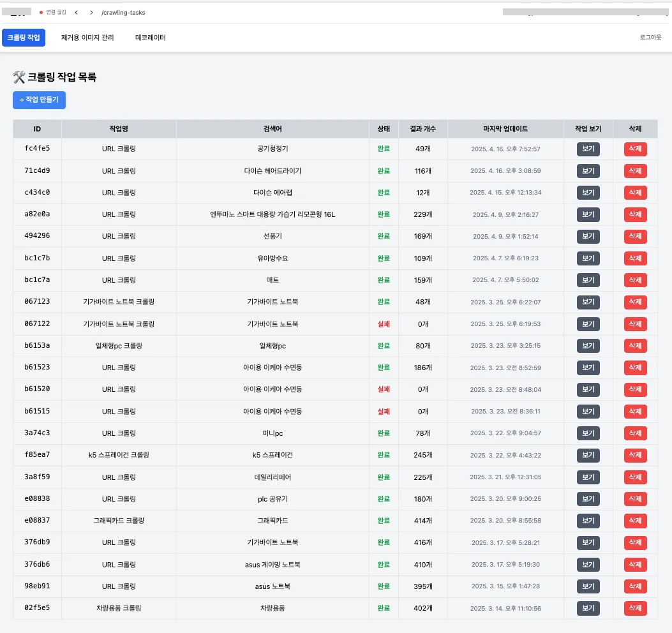Switch to the 크롤링 작업 tab
The width and height of the screenshot is (672, 633).
[24, 38]
